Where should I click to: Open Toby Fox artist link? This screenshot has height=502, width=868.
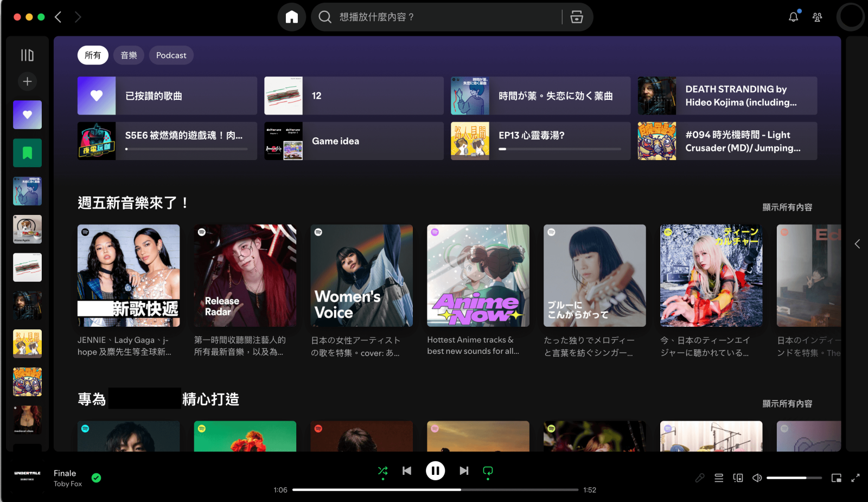click(68, 484)
